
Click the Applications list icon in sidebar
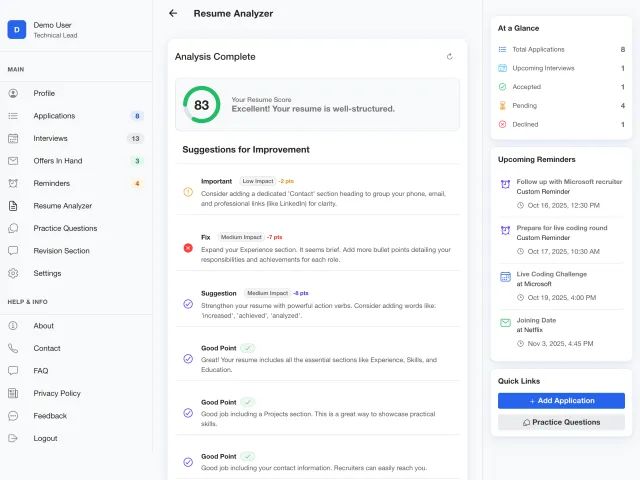pyautogui.click(x=13, y=116)
